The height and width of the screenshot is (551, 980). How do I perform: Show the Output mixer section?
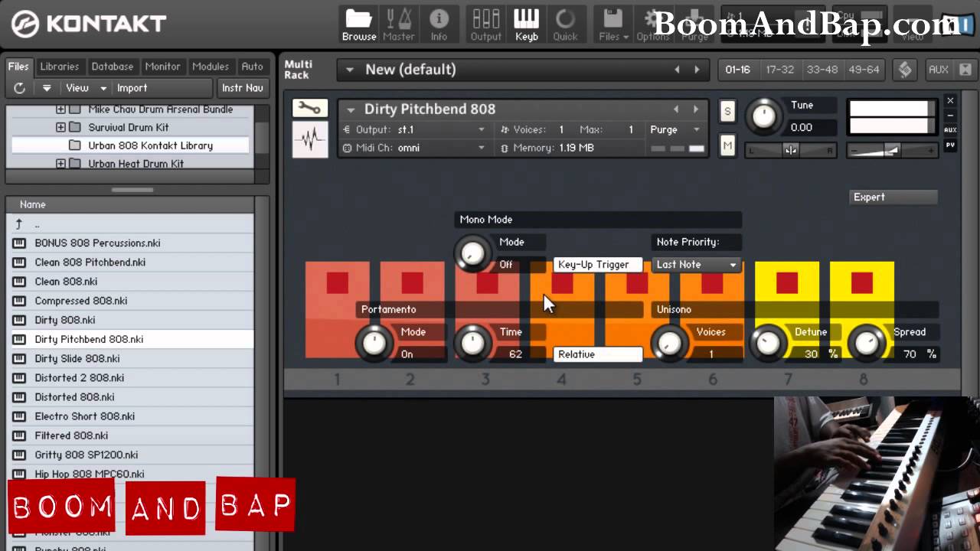pyautogui.click(x=485, y=24)
